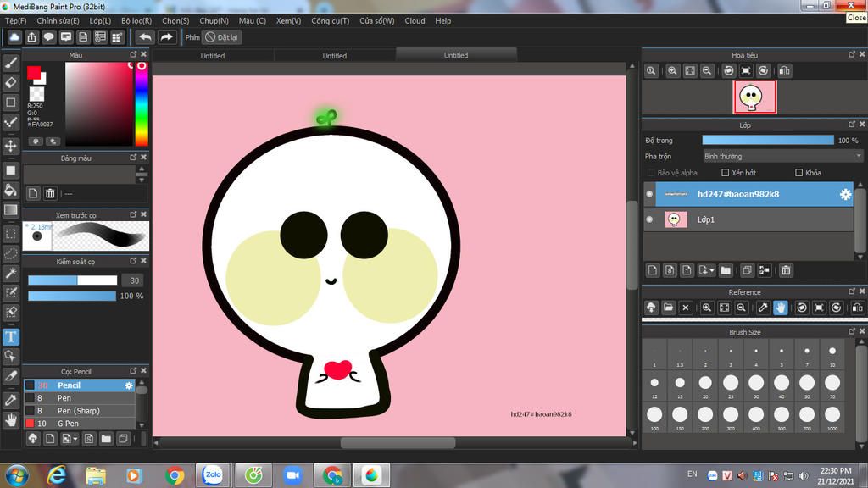Pick the Bucket fill tool

(11, 190)
